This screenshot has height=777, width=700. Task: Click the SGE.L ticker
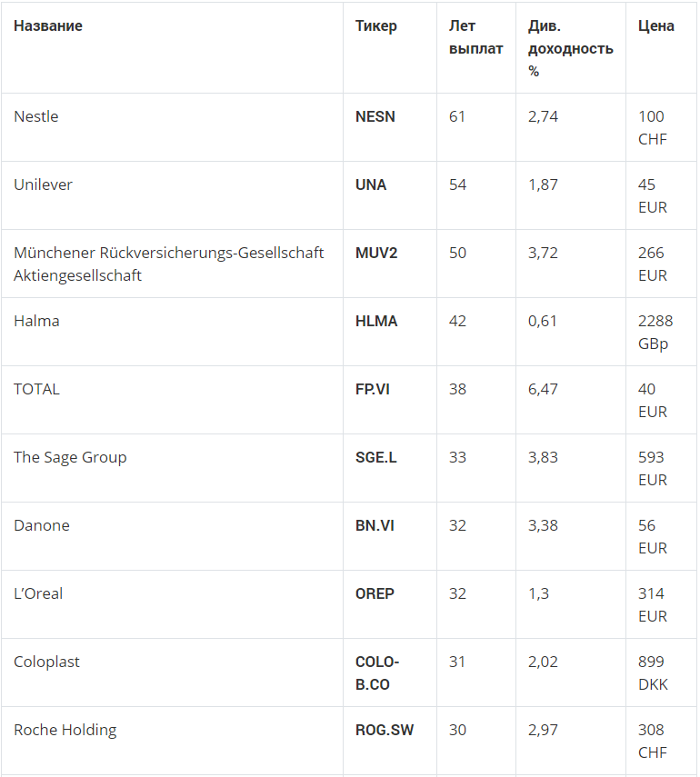pos(375,457)
